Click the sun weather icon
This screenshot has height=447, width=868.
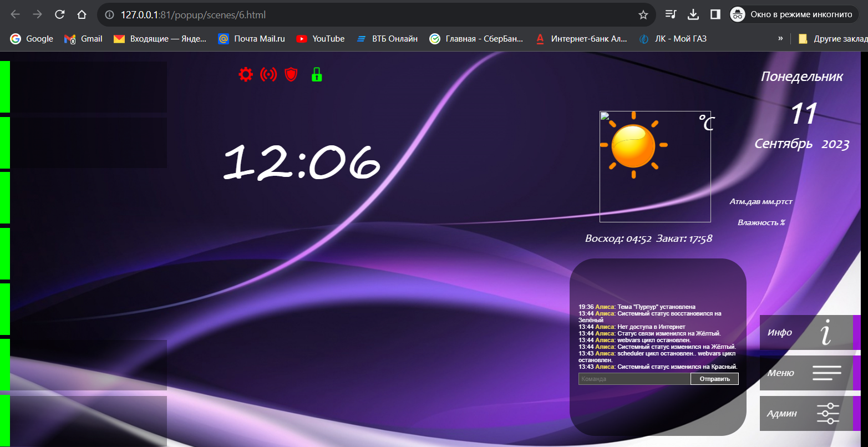pos(633,146)
